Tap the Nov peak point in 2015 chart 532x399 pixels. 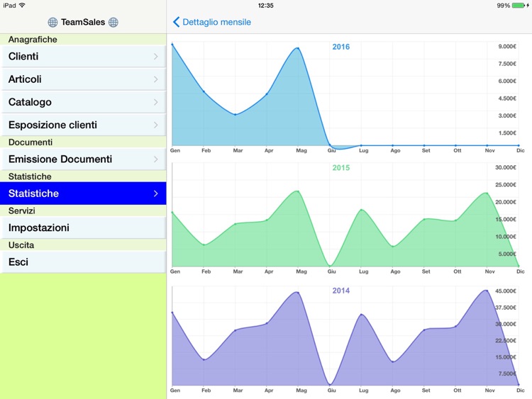point(487,193)
